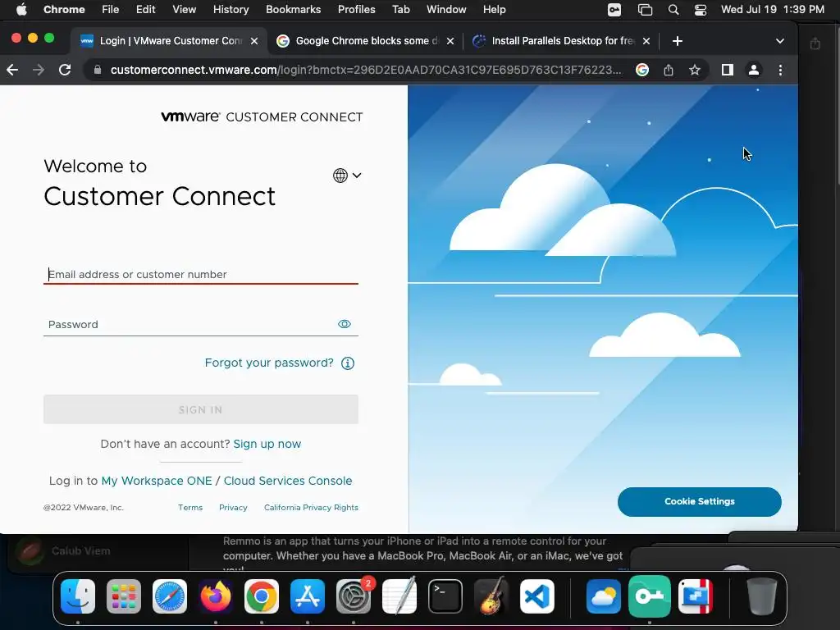
Task: Expand the tab search chevron
Action: point(779,41)
